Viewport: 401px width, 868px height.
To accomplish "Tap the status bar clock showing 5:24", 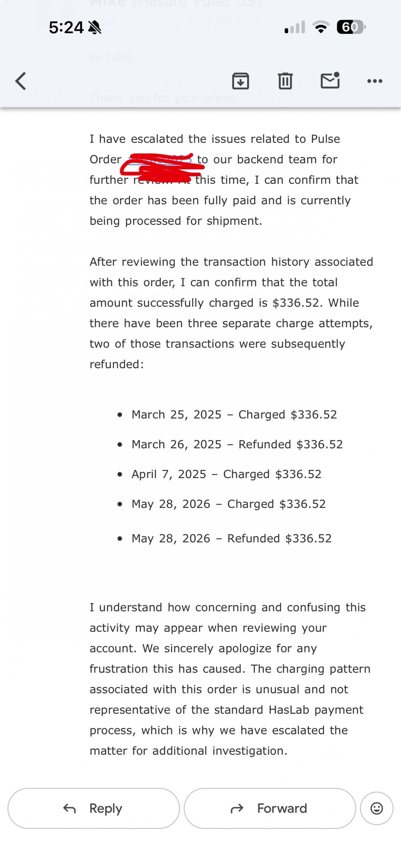I will click(66, 27).
